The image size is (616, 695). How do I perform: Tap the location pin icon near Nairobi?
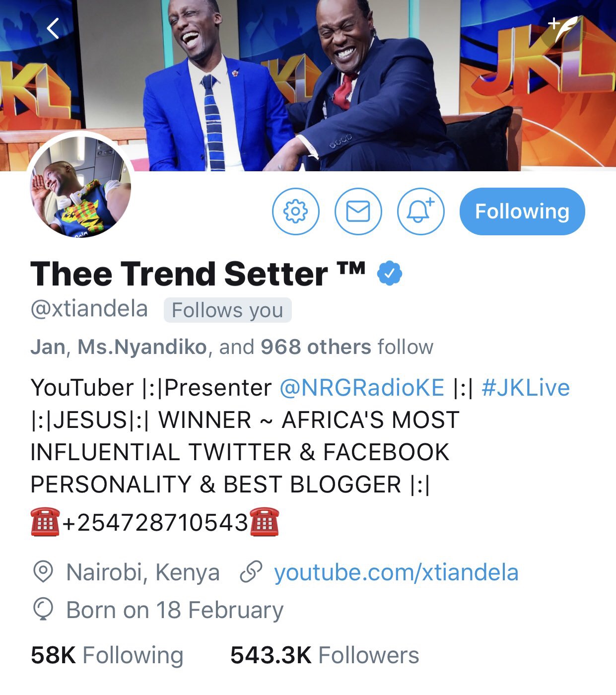coord(43,572)
